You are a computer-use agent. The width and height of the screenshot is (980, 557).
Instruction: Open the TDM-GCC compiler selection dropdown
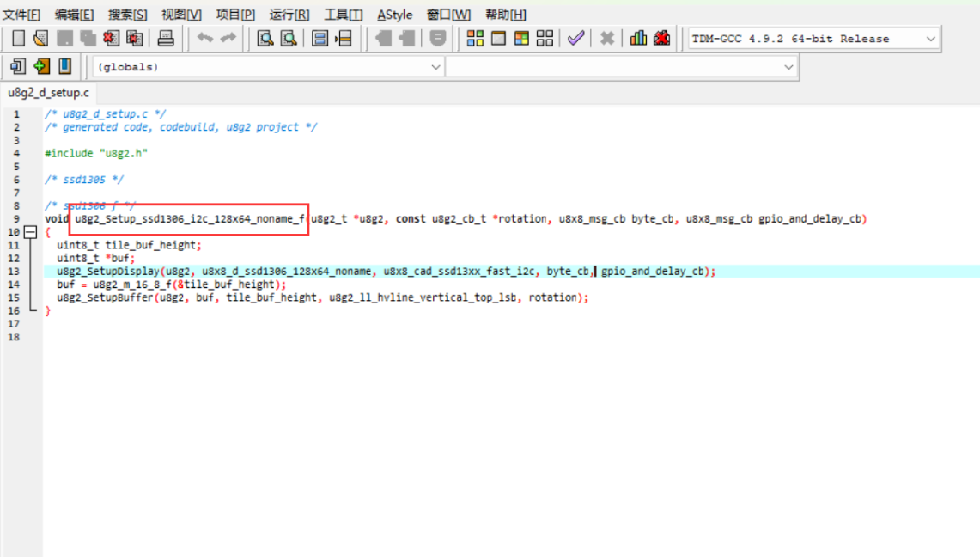(814, 39)
